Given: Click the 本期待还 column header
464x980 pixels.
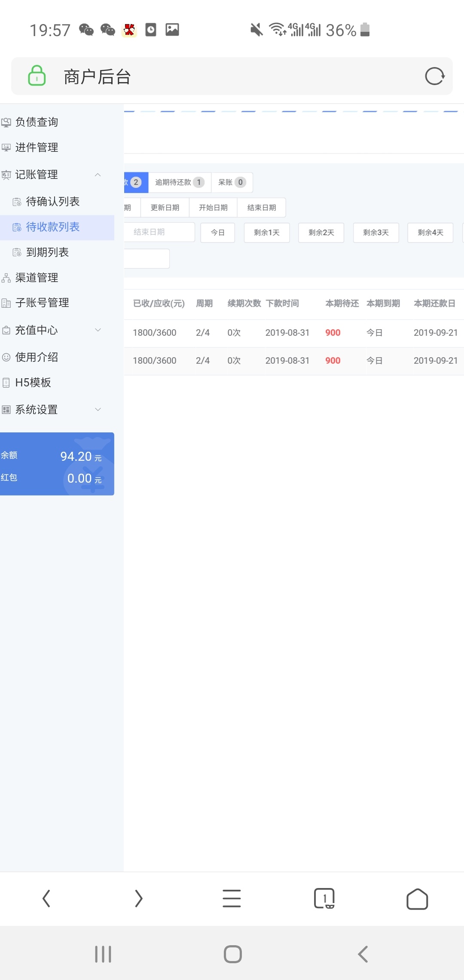Looking at the screenshot, I should click(x=342, y=303).
